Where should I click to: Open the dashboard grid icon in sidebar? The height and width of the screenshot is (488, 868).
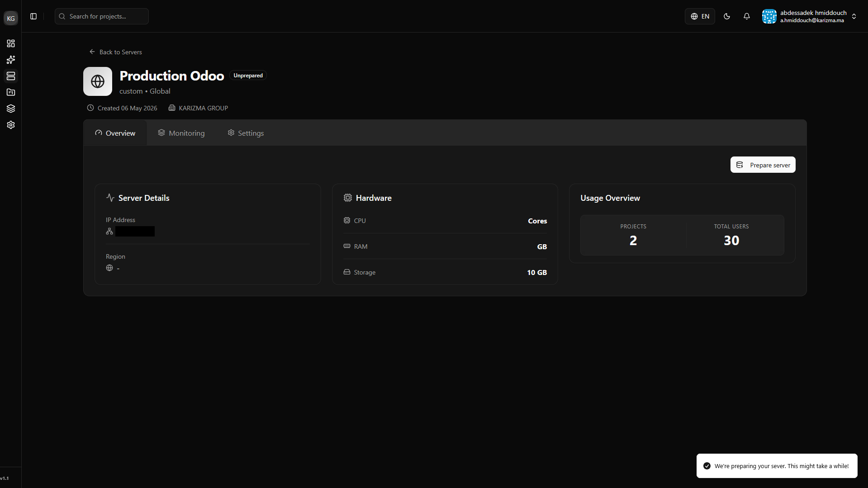point(11,43)
